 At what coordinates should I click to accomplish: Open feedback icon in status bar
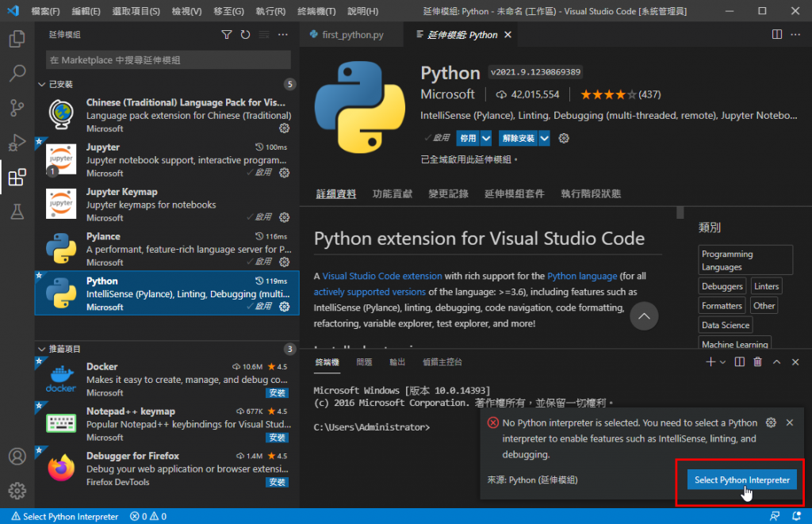coord(775,516)
